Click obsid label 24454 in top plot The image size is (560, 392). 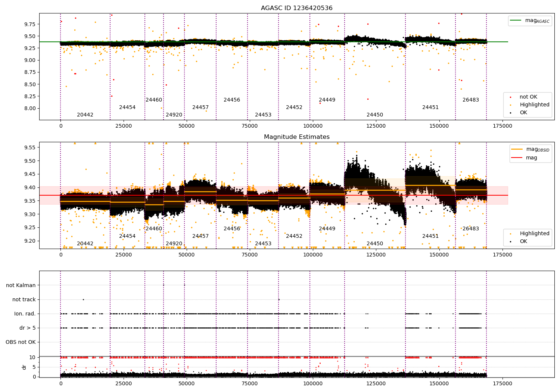click(x=127, y=108)
